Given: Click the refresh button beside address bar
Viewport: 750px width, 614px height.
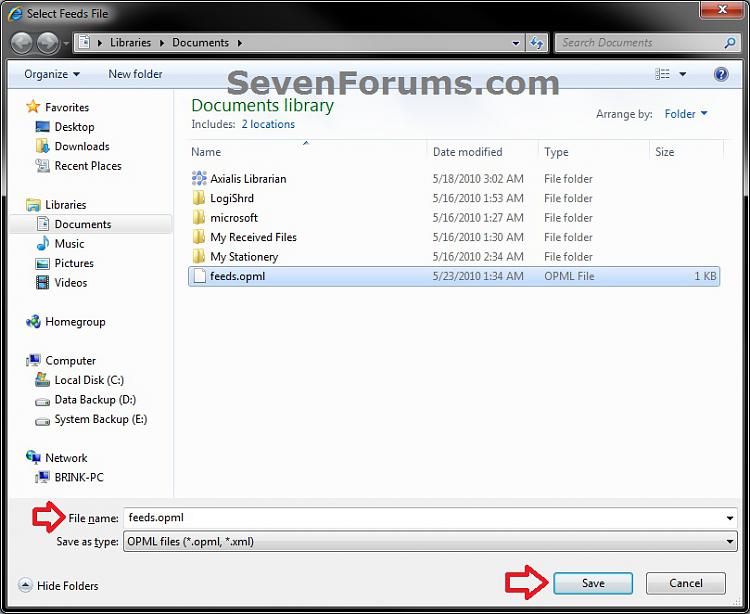Looking at the screenshot, I should [x=537, y=43].
